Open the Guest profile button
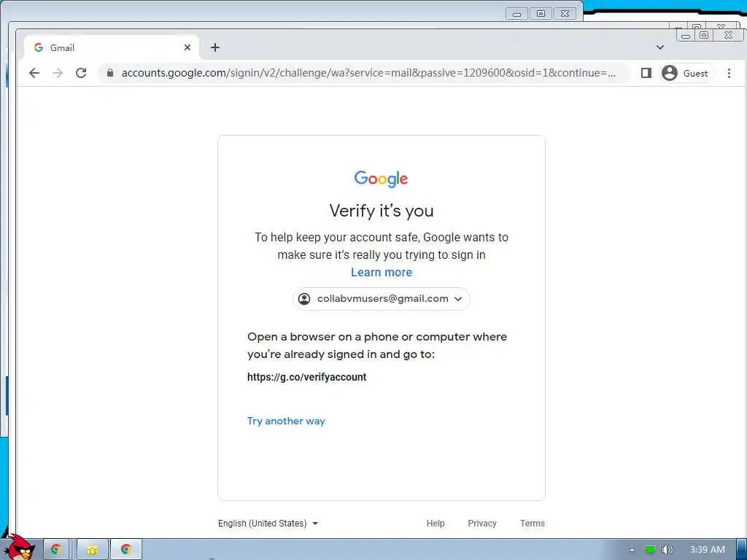 [687, 73]
